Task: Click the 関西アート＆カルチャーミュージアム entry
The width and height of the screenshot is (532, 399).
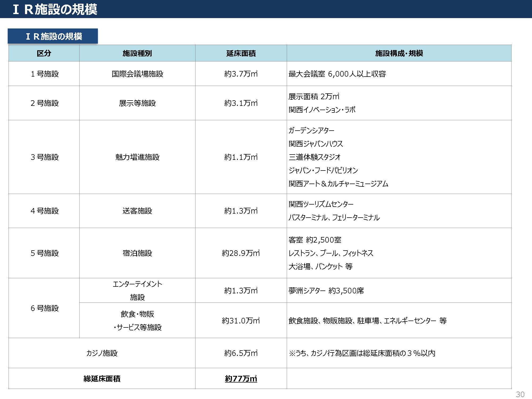Action: (x=338, y=184)
